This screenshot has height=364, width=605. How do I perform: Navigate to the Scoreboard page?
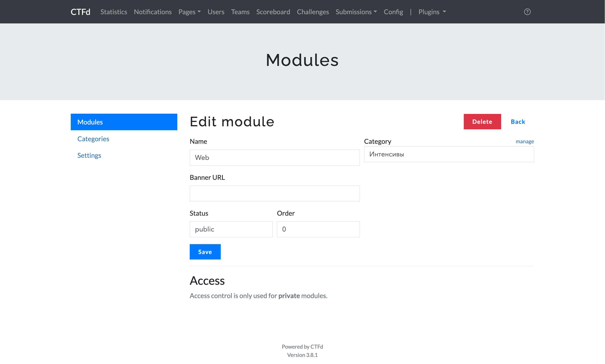(273, 11)
